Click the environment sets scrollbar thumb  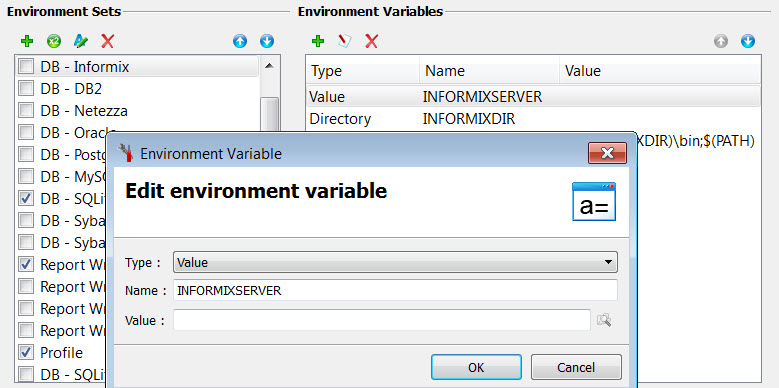click(269, 114)
